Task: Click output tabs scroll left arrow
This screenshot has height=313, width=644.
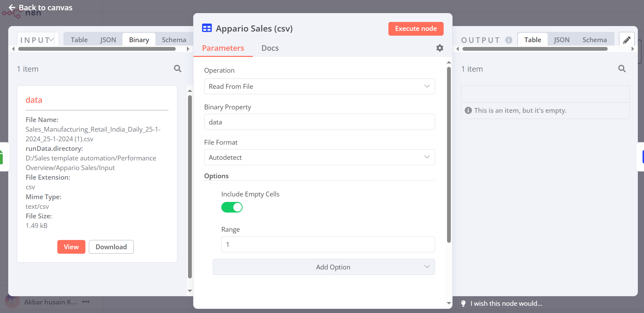Action: 458,49
